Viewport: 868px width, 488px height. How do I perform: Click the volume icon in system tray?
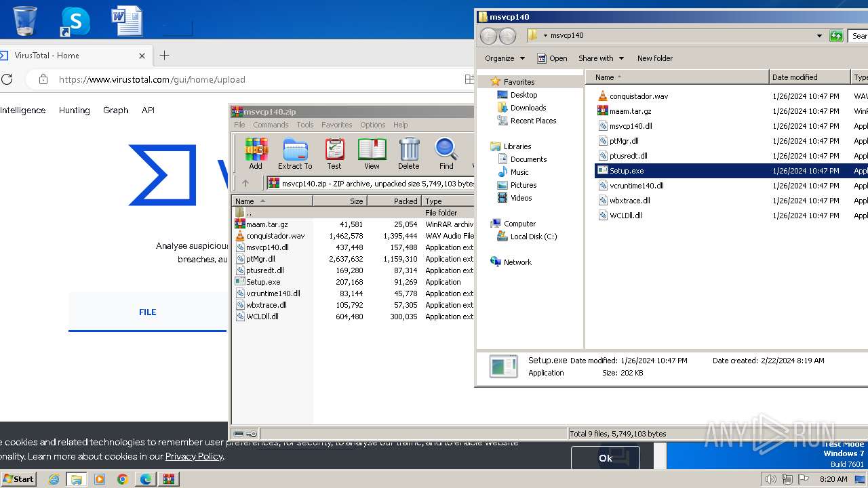click(771, 479)
